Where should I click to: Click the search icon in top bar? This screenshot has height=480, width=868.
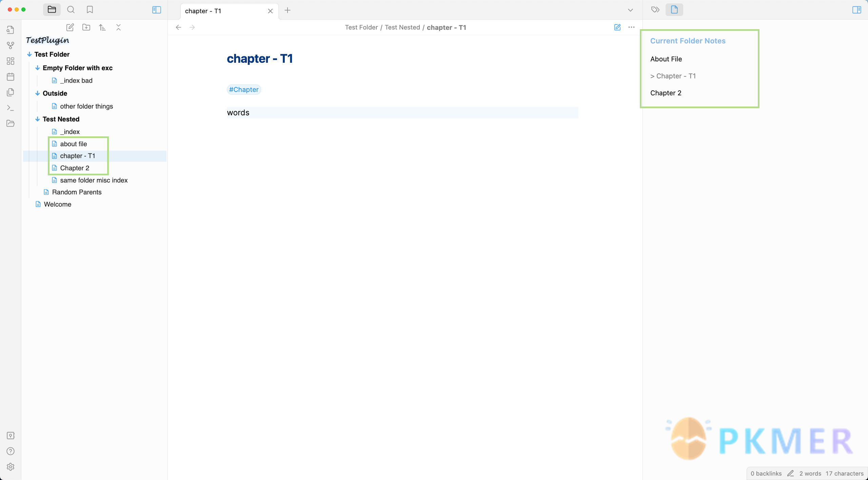(71, 9)
